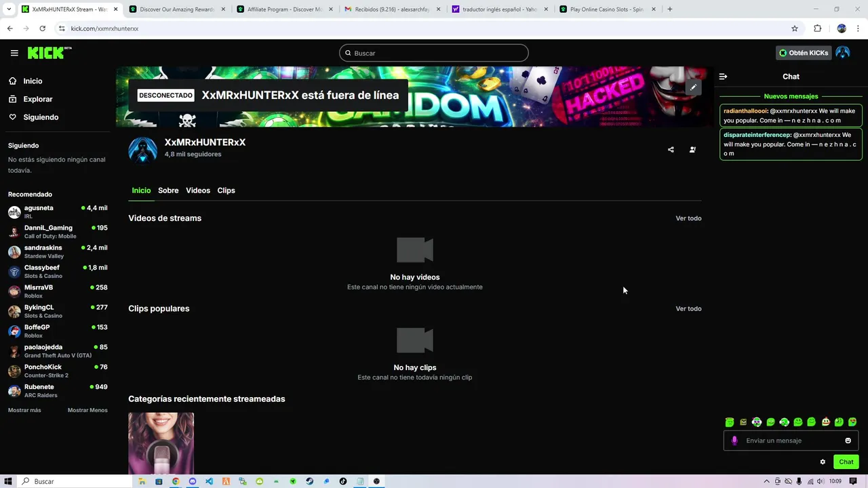Switch to the Videos tab

pyautogui.click(x=198, y=190)
